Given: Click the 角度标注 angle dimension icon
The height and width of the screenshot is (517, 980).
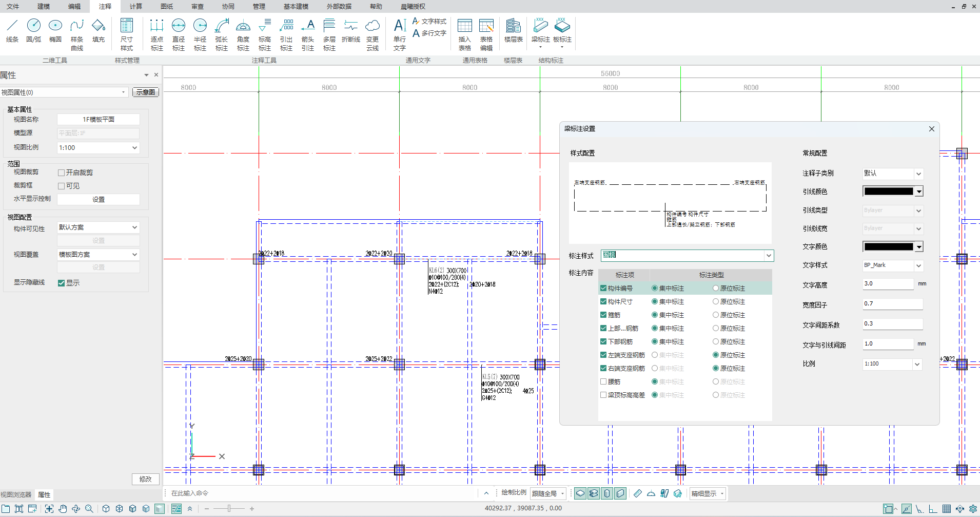Looking at the screenshot, I should (x=243, y=34).
